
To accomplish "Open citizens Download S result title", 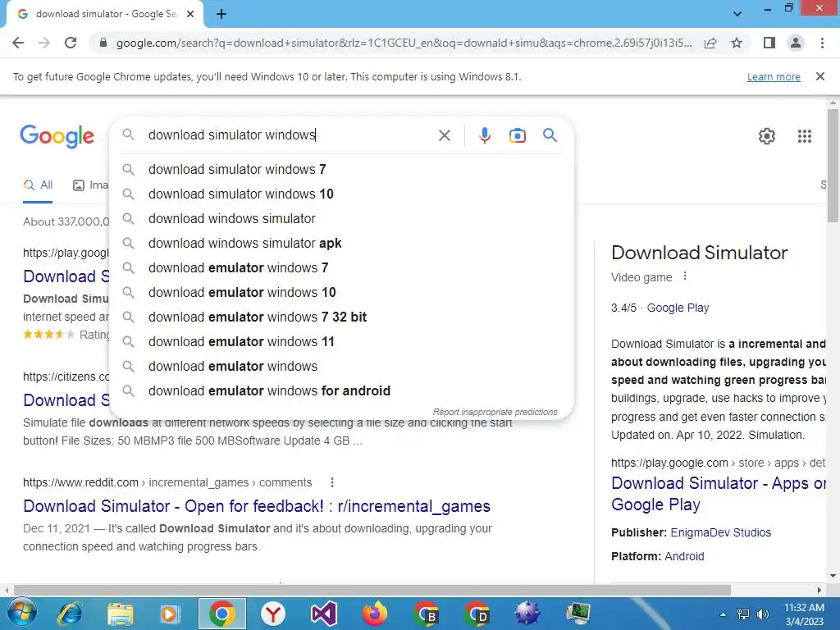I will point(66,400).
